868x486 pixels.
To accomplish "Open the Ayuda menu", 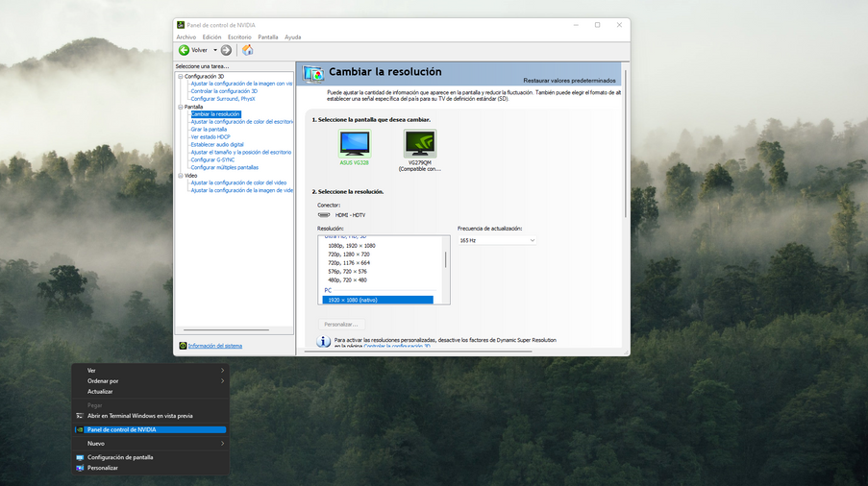I will (x=293, y=37).
